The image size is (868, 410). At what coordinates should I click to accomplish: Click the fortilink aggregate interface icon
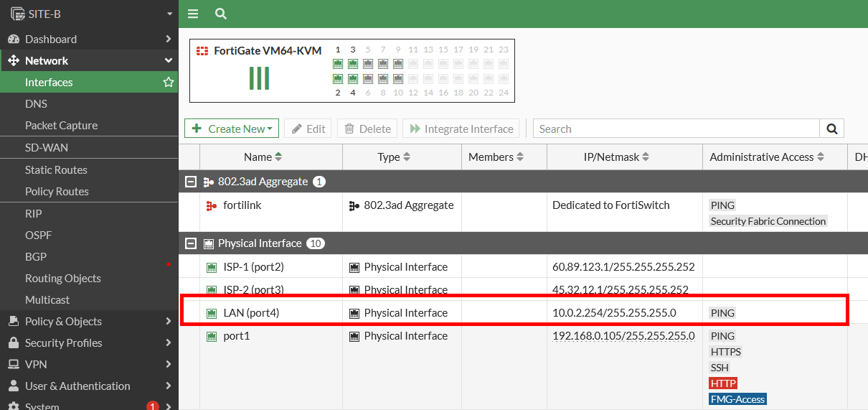pyautogui.click(x=212, y=205)
